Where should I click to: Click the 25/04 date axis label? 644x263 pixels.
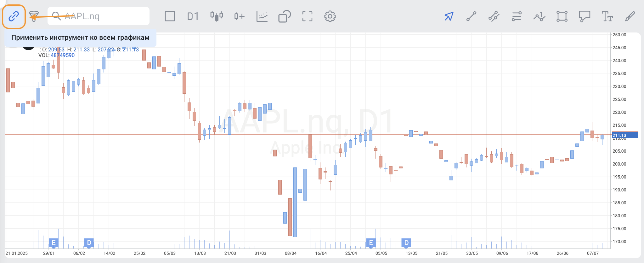pos(351,253)
